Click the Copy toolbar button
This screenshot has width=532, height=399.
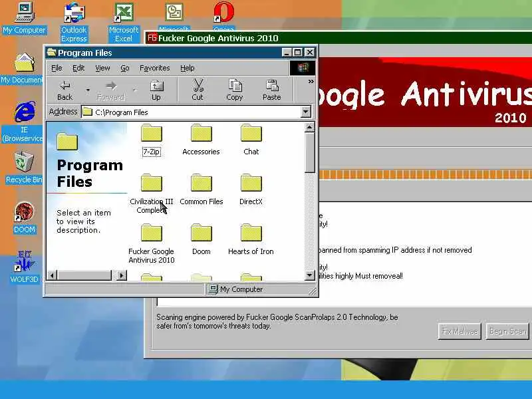(235, 90)
